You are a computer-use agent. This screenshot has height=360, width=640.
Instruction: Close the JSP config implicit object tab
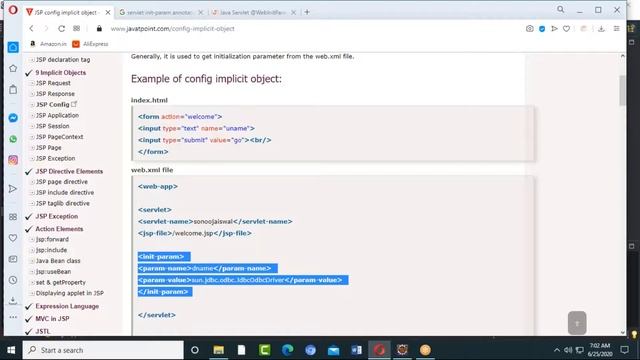(x=108, y=13)
